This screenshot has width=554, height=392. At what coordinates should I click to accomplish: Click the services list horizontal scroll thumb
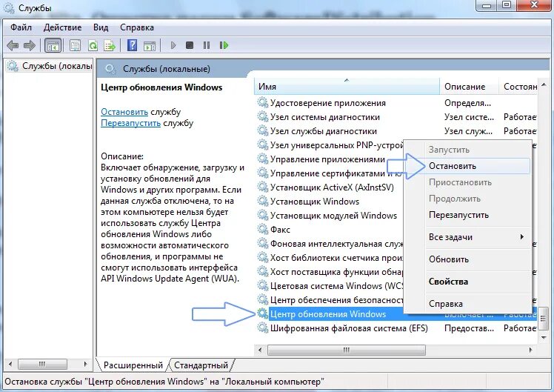pos(347,351)
